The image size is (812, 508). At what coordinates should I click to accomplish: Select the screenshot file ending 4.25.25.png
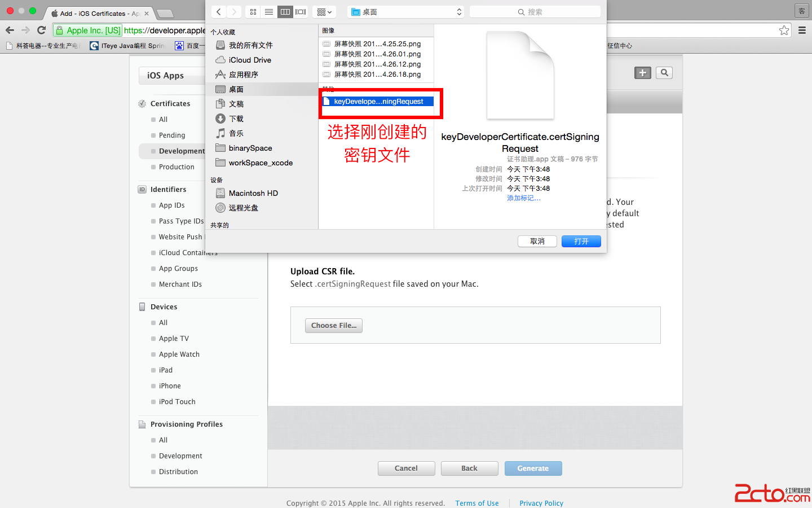pos(376,44)
